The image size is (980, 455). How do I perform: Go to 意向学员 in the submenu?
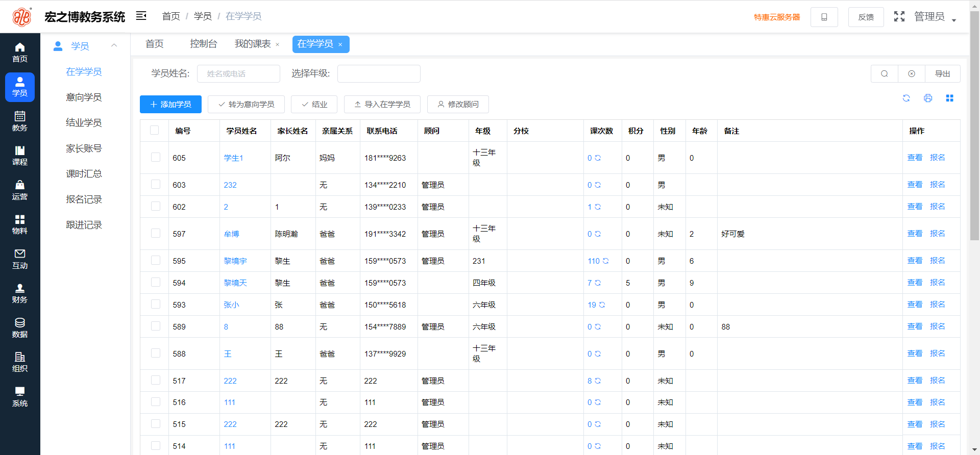pyautogui.click(x=84, y=97)
